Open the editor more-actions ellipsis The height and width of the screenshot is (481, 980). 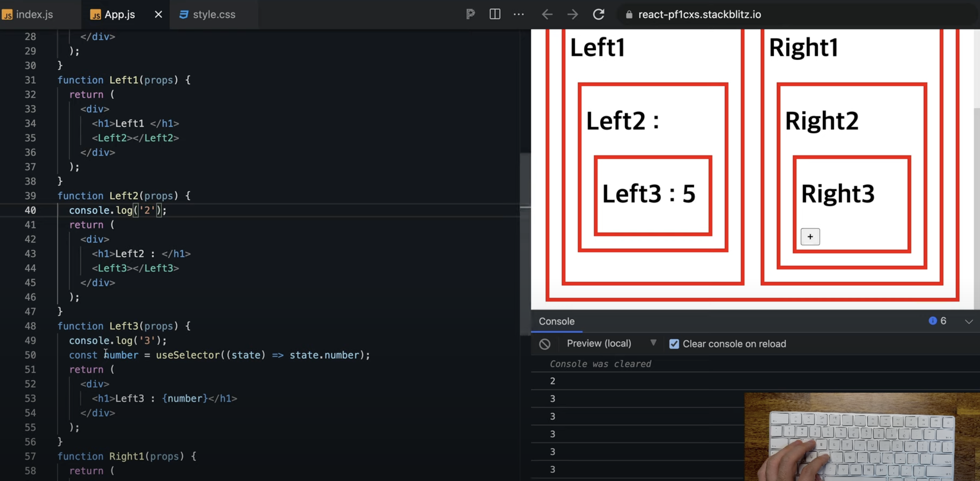(519, 14)
